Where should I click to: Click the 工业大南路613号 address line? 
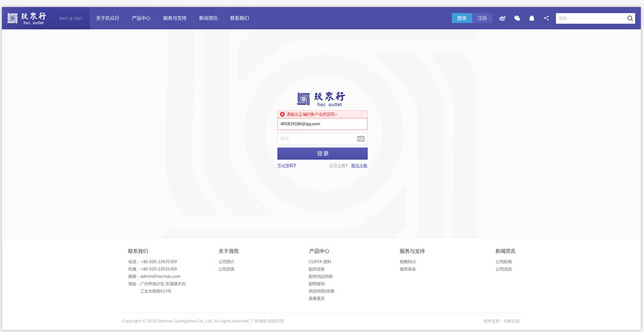[x=156, y=291]
